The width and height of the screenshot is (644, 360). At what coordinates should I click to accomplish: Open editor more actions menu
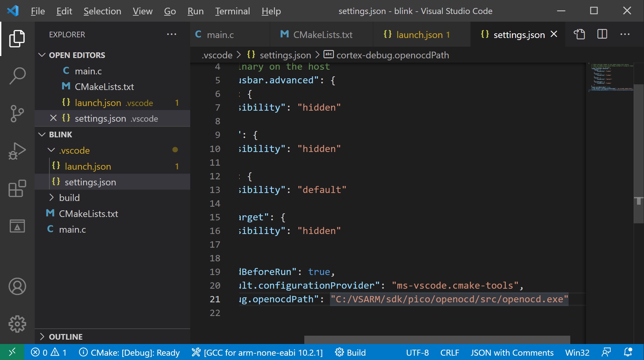coord(625,34)
